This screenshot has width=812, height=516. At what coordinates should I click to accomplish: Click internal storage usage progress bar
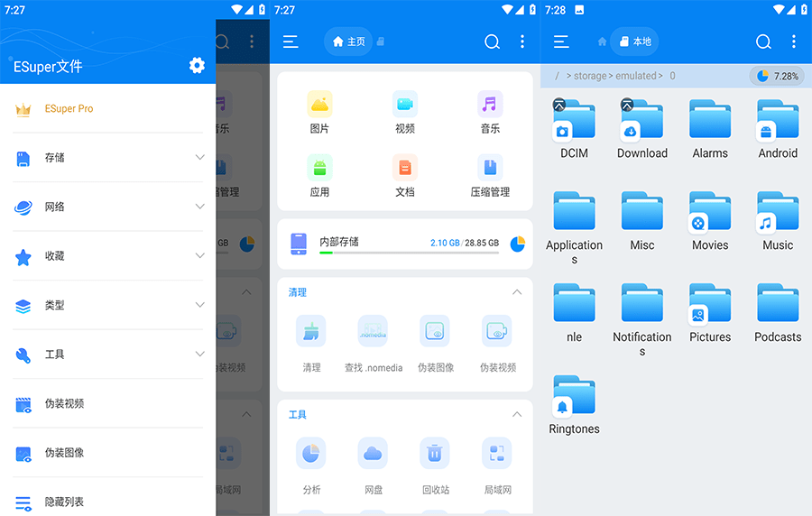click(409, 253)
